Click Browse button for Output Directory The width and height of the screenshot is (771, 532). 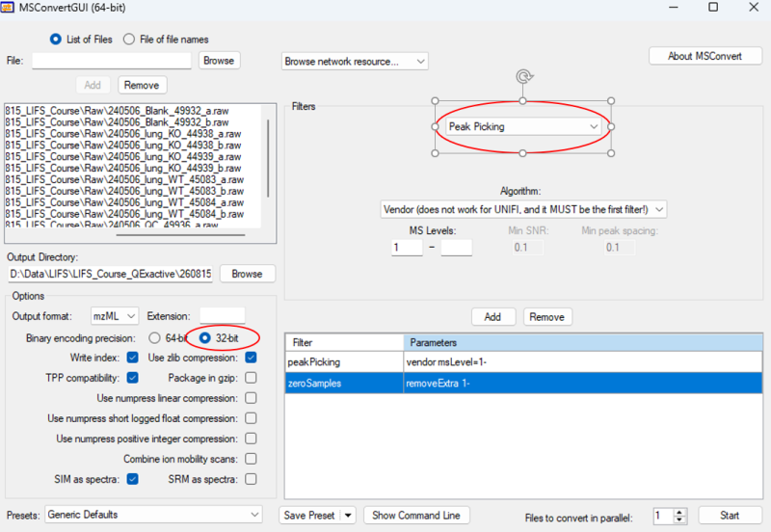tap(247, 274)
